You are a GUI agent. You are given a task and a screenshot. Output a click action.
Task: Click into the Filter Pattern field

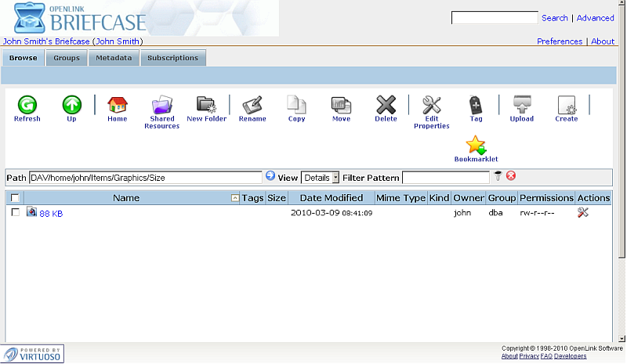(445, 178)
